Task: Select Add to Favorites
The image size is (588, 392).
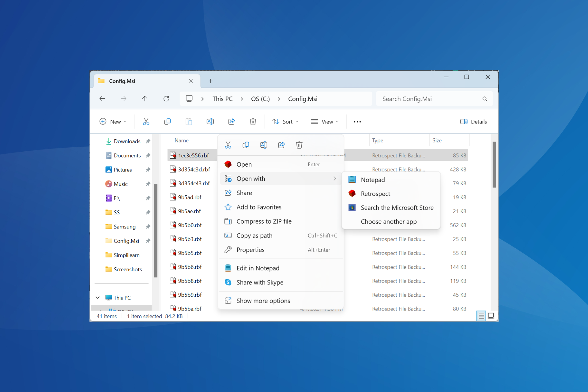Action: tap(281, 207)
